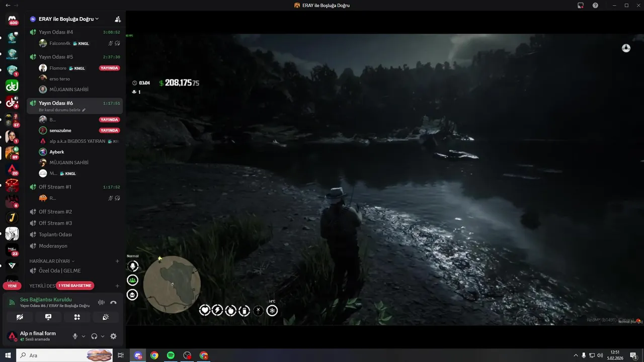Open the help question mark icon
Screen dimensions: 644x362
tap(595, 5)
